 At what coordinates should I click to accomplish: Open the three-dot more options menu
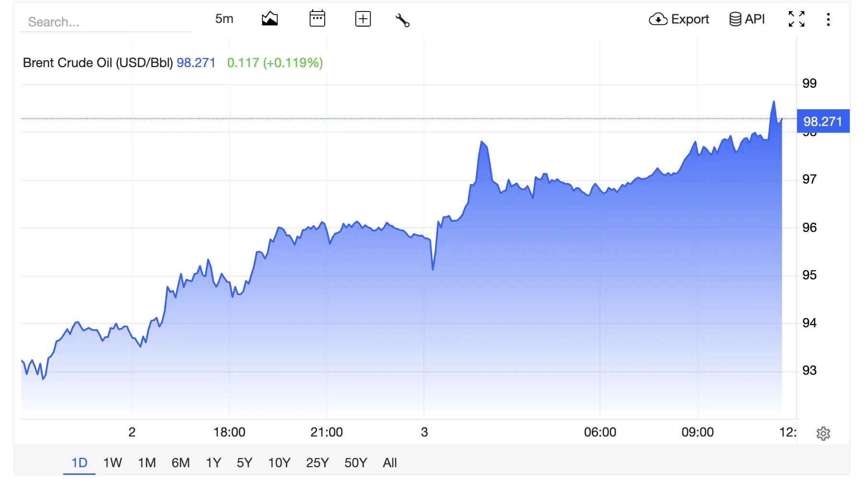[828, 19]
